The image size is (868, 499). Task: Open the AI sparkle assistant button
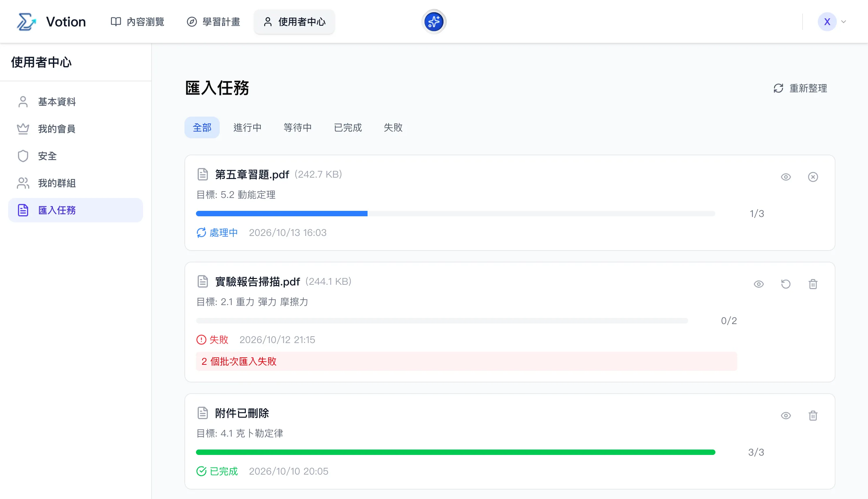pyautogui.click(x=434, y=22)
